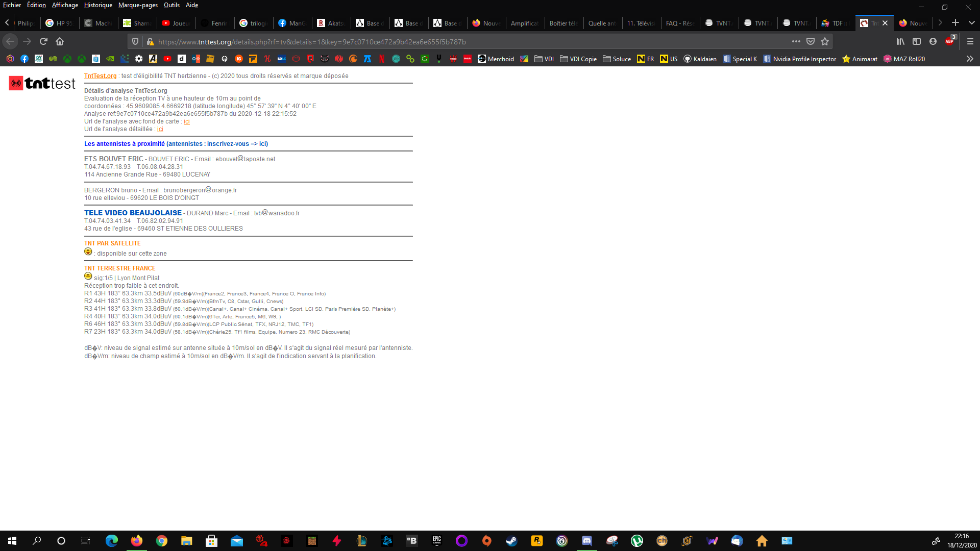The width and height of the screenshot is (980, 551).
Task: Open map analysis 'ici' link
Action: pos(187,121)
